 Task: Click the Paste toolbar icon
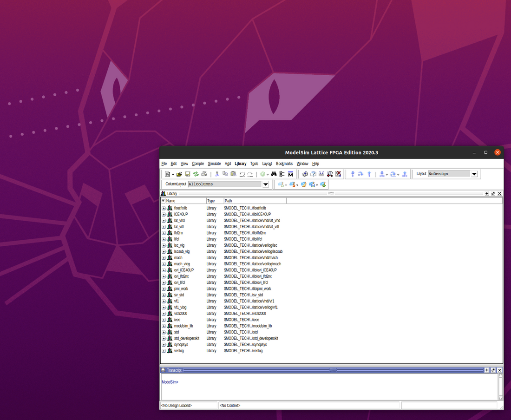tap(233, 174)
